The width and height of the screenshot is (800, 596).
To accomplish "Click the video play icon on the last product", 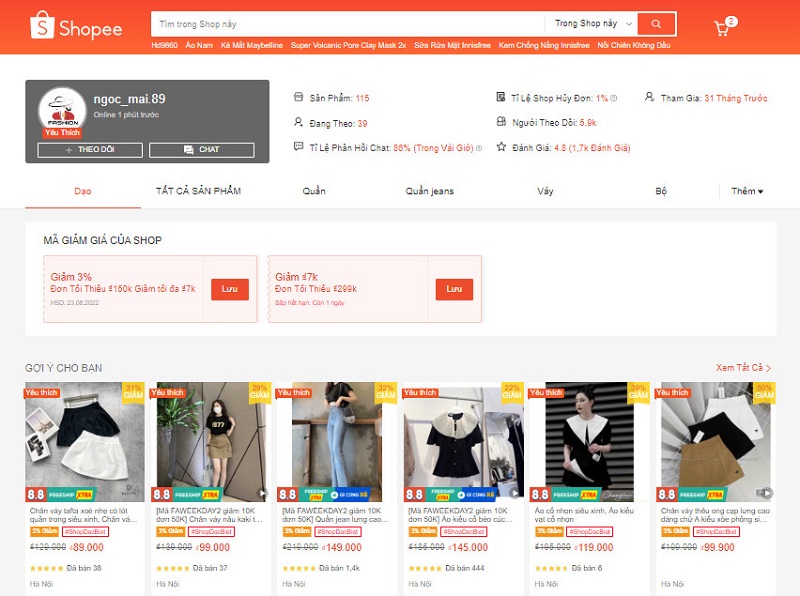I will tap(766, 493).
